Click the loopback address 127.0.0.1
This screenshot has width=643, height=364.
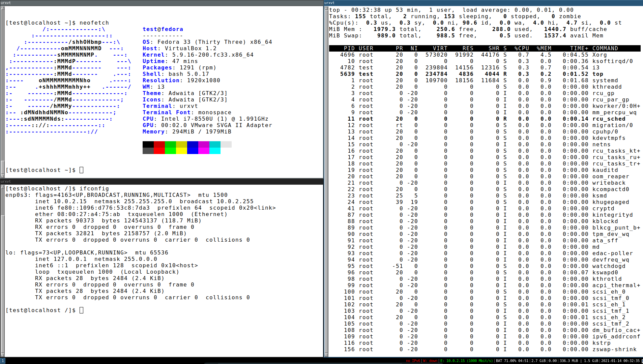[70, 259]
